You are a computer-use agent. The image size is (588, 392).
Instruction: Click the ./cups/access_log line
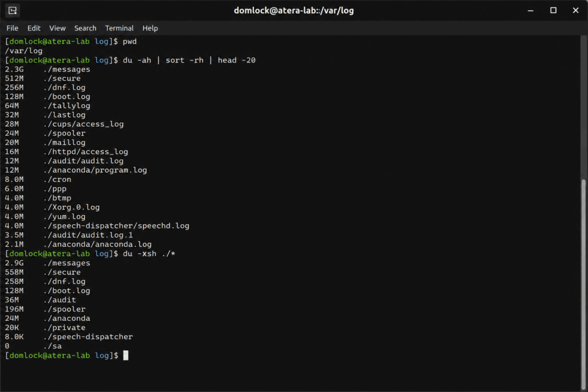coord(64,124)
